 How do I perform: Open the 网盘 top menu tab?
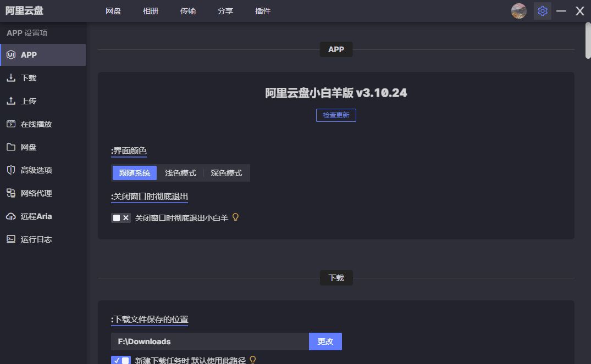[x=113, y=11]
